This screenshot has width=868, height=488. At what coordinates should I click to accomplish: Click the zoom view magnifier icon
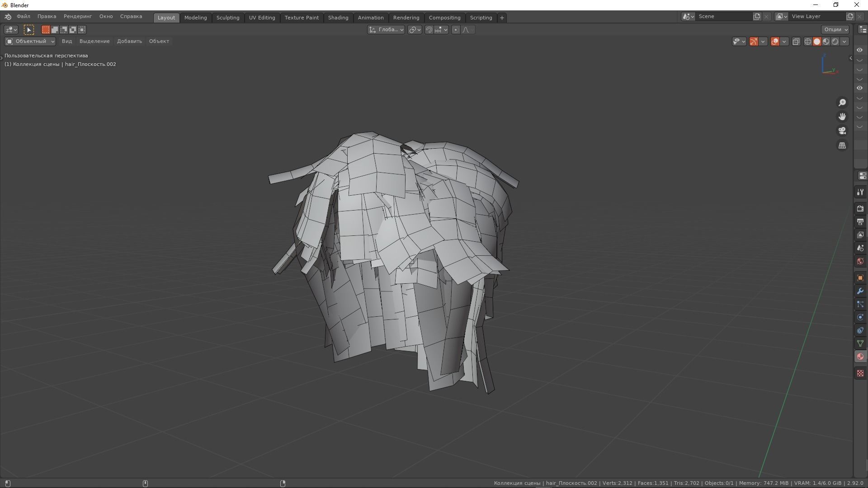(x=842, y=103)
